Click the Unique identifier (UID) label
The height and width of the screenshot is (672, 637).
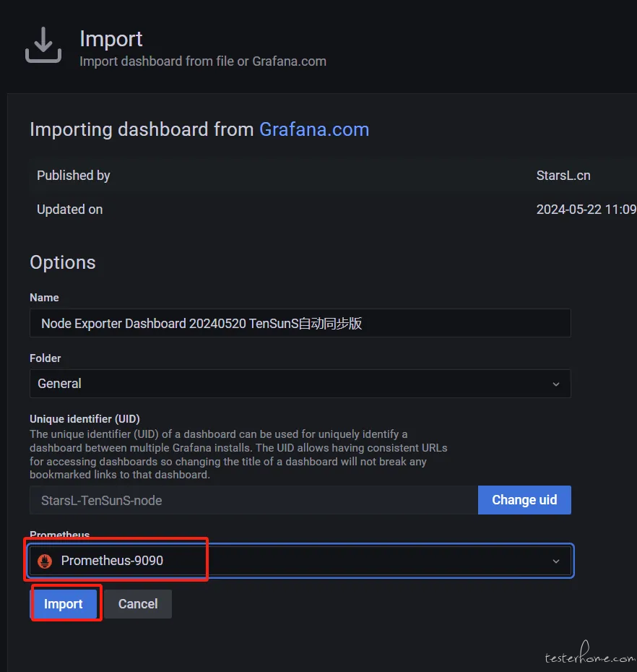point(84,418)
